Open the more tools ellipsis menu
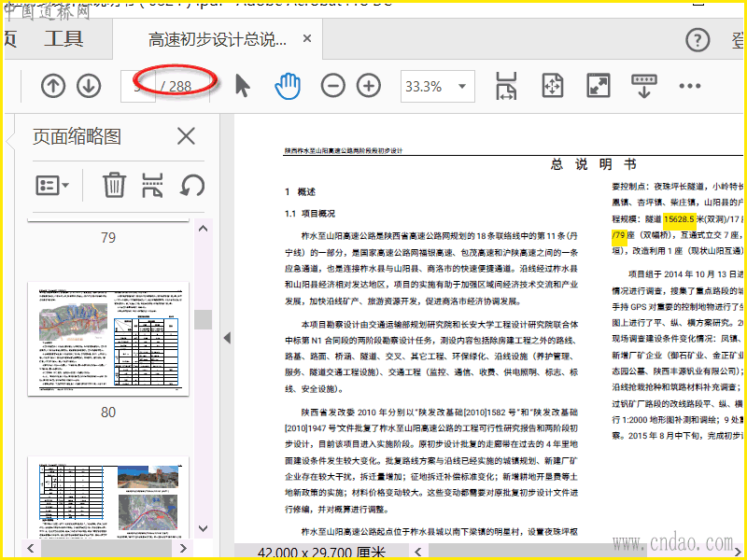Viewport: 747px width, 560px height. (x=689, y=86)
